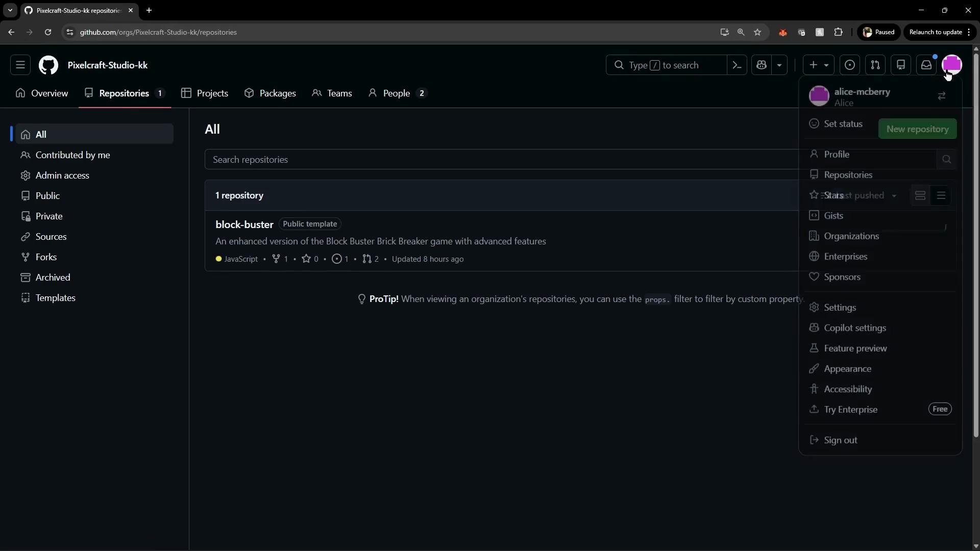Open Feature preview in user menu
Viewport: 980px width, 551px height.
click(x=880, y=348)
